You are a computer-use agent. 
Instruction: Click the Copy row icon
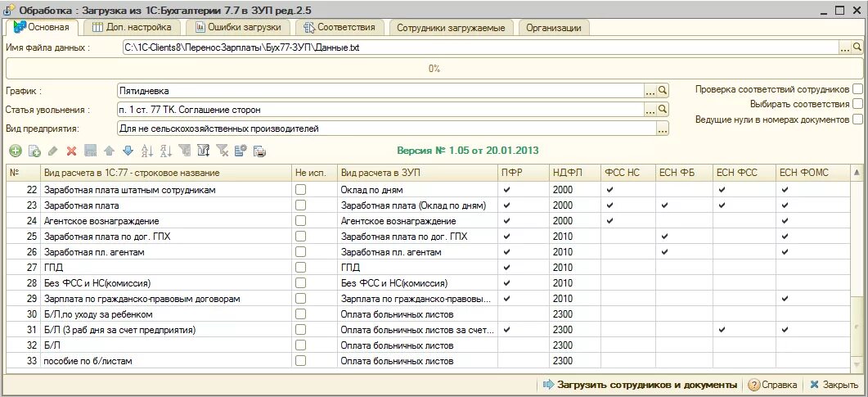click(x=34, y=151)
